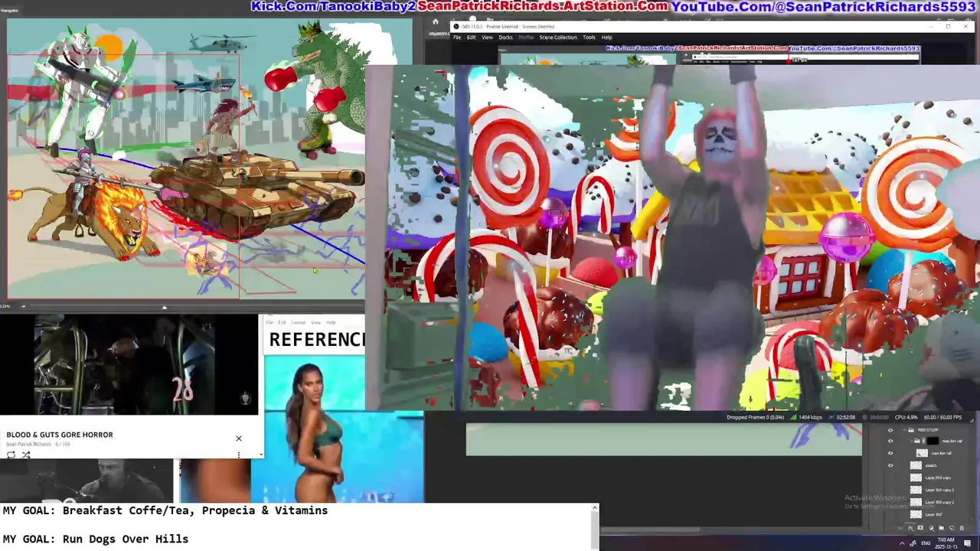
Task: Open the OBS View menu
Action: (487, 37)
